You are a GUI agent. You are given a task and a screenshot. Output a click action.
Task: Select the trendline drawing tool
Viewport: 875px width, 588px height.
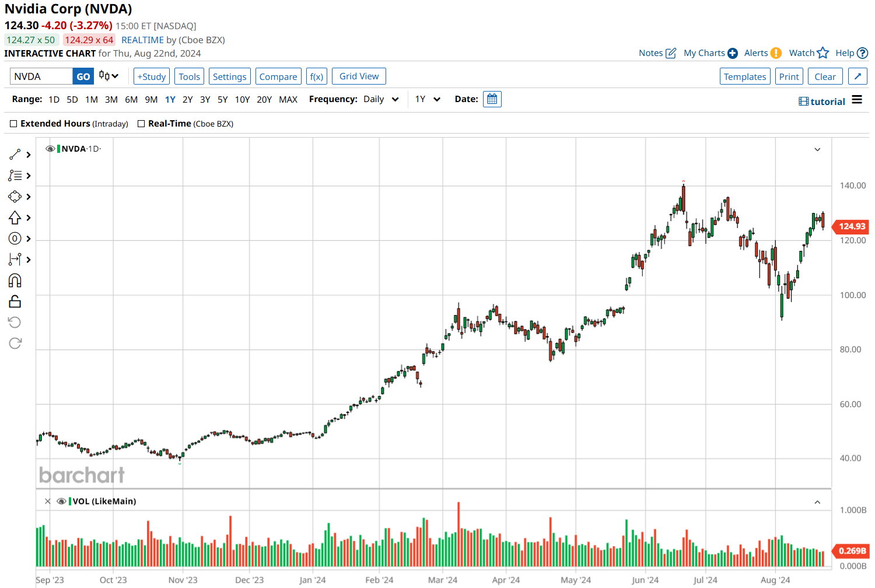coord(15,154)
